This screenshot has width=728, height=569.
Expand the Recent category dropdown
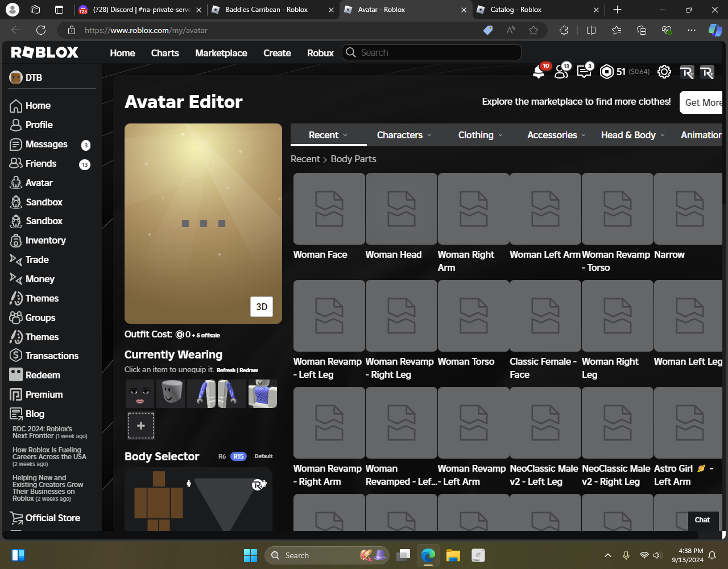click(328, 135)
